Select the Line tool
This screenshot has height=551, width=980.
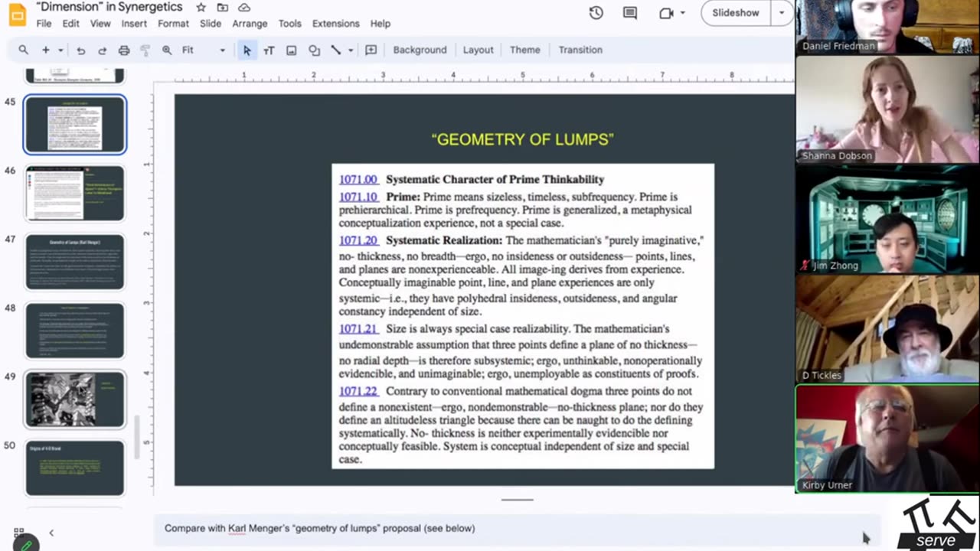tap(335, 50)
